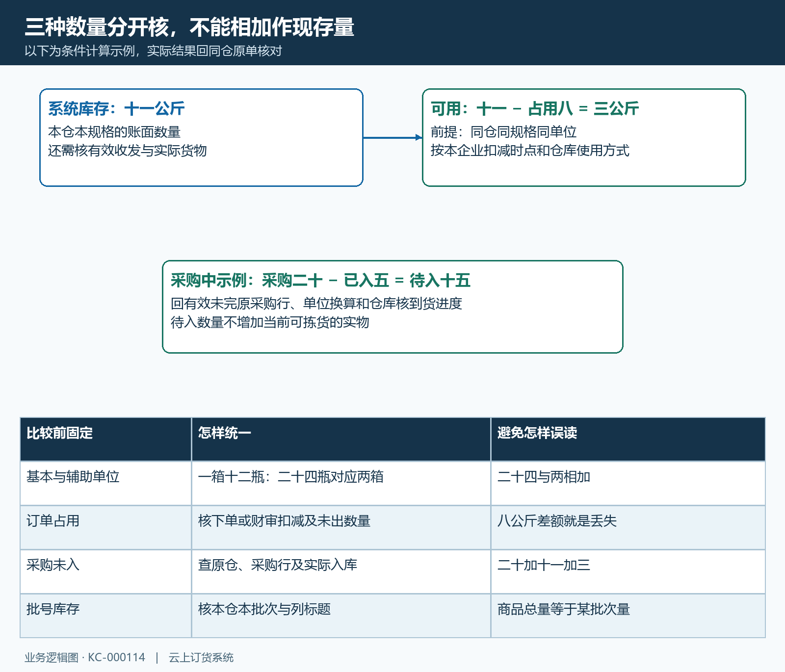
Task: Click the footer text 业务逻辑图 · KC-000114
Action: (x=85, y=658)
